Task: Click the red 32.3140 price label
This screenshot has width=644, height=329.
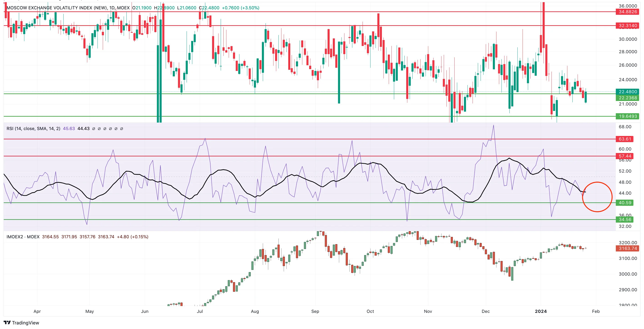Action: click(x=627, y=25)
